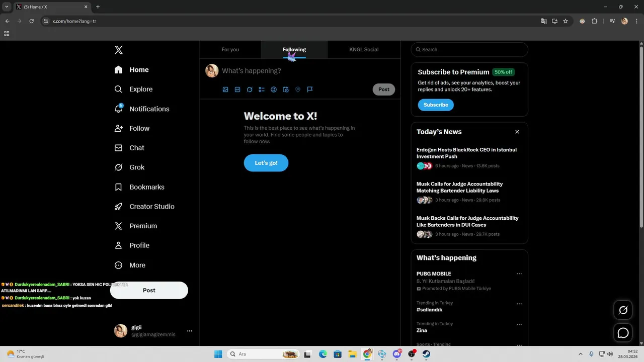The height and width of the screenshot is (362, 644).
Task: Open Explore in sidebar
Action: [133, 89]
